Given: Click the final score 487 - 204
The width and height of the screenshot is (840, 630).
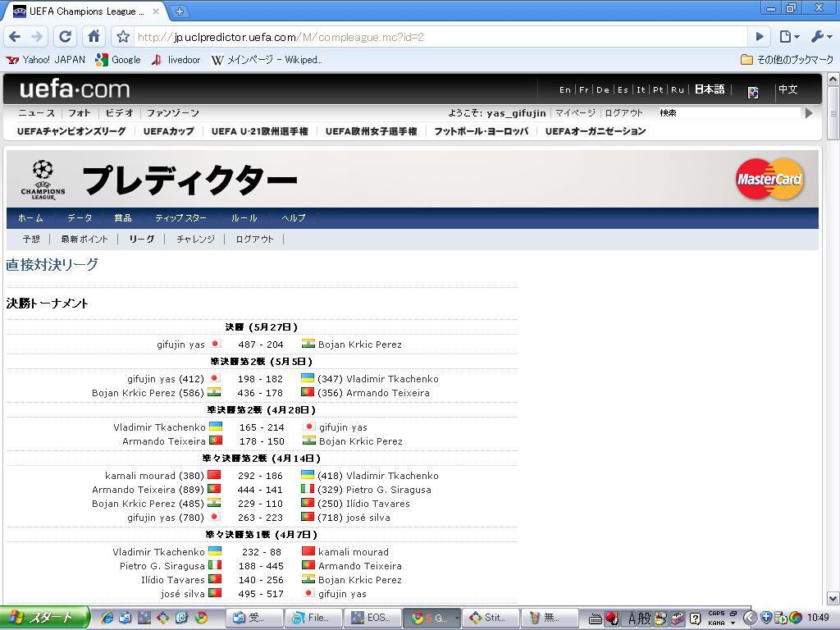Looking at the screenshot, I should 261,345.
